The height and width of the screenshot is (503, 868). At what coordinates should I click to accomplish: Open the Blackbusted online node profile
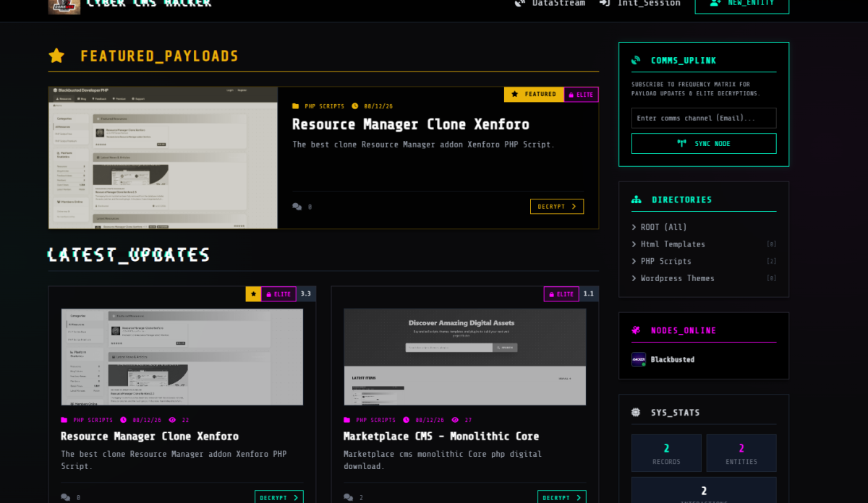coord(673,359)
